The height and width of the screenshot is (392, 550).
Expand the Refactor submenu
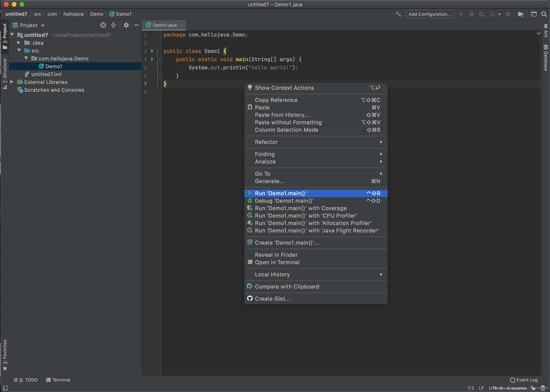(316, 142)
